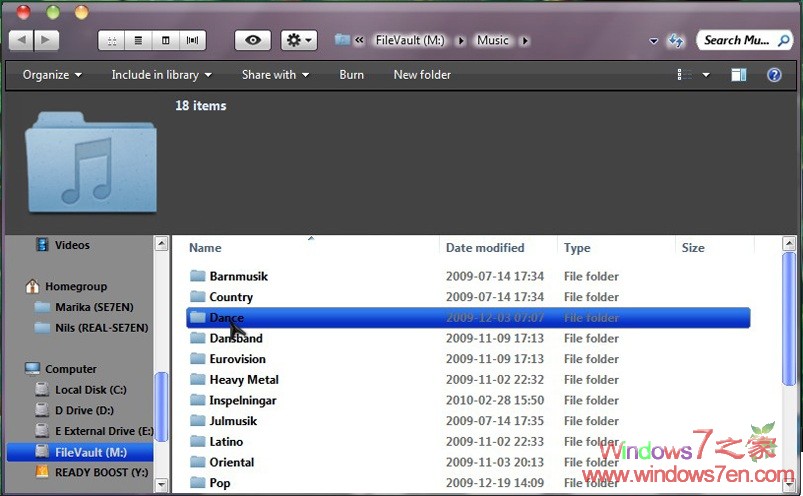Viewport: 803px width, 496px height.
Task: Sort by the Size column
Action: pos(693,248)
